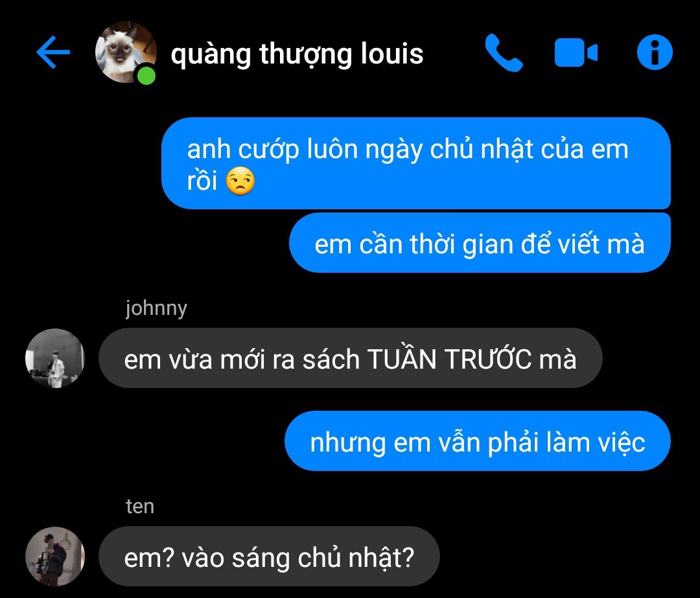Tap the sender name johnny
This screenshot has width=700, height=598.
[x=156, y=308]
